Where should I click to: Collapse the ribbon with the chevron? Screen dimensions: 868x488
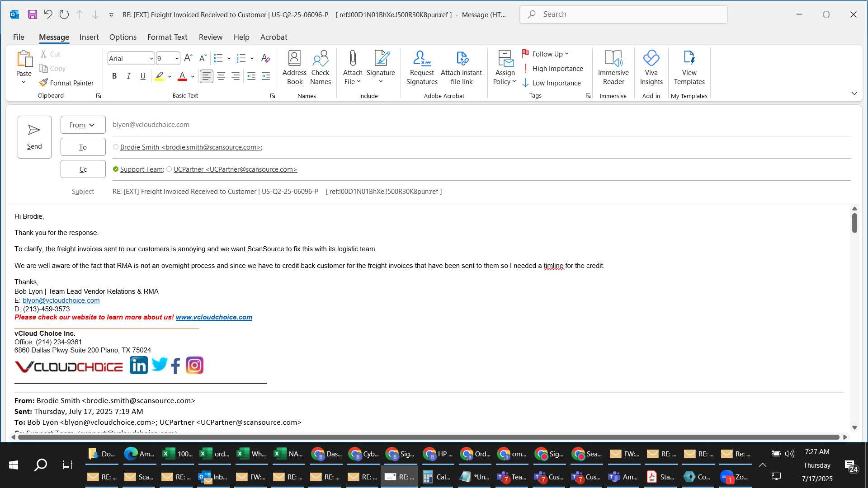point(854,94)
